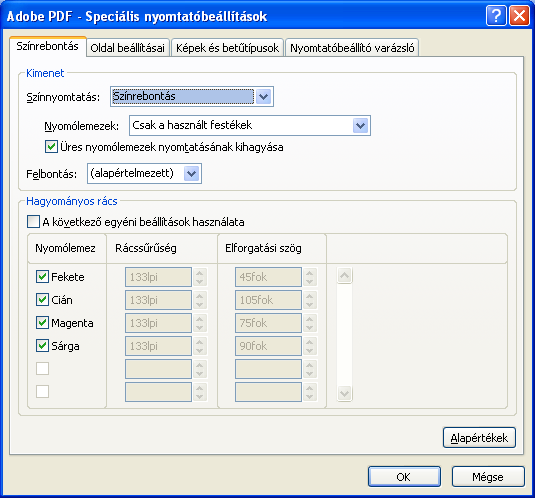The height and width of the screenshot is (498, 535).
Task: Increase Magenta rotation angle spinner
Action: pyautogui.click(x=309, y=319)
